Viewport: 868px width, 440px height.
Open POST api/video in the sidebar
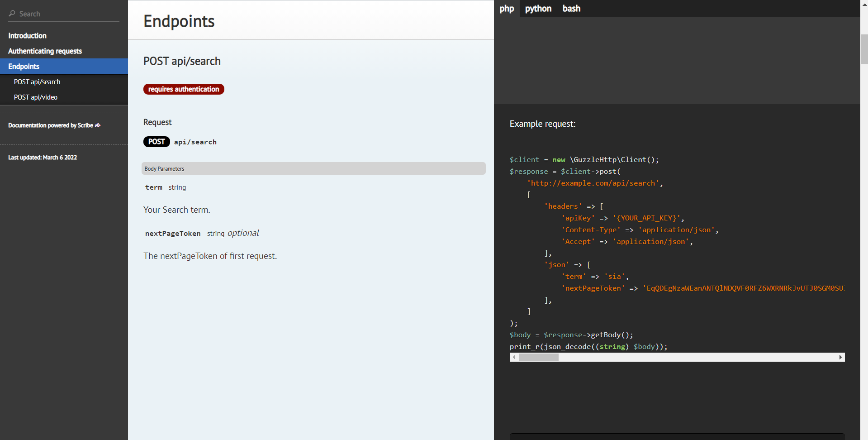(x=36, y=97)
